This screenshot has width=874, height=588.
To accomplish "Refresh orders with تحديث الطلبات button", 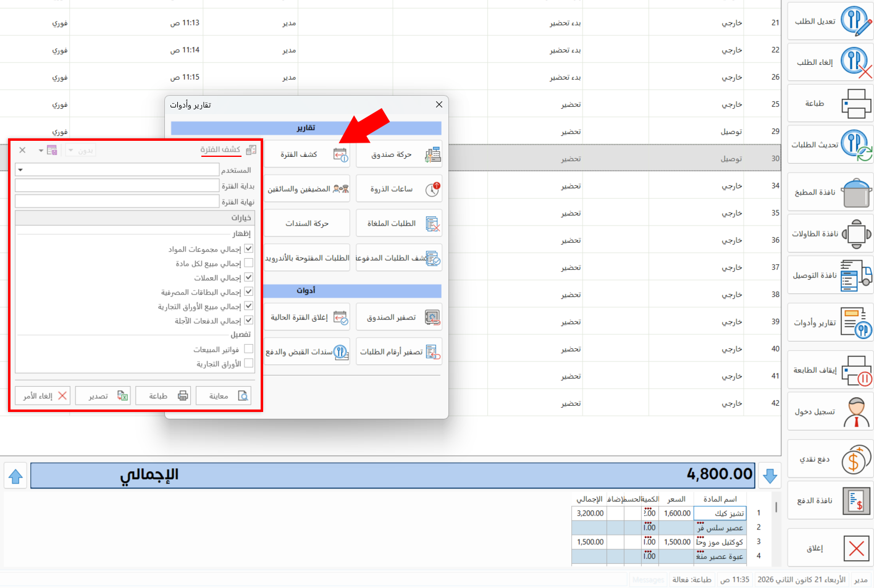I will (x=831, y=145).
